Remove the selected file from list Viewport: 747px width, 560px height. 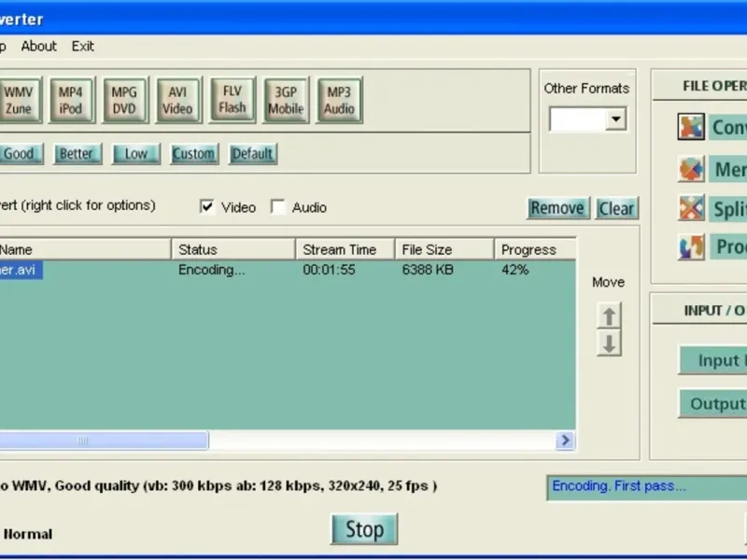(x=557, y=208)
